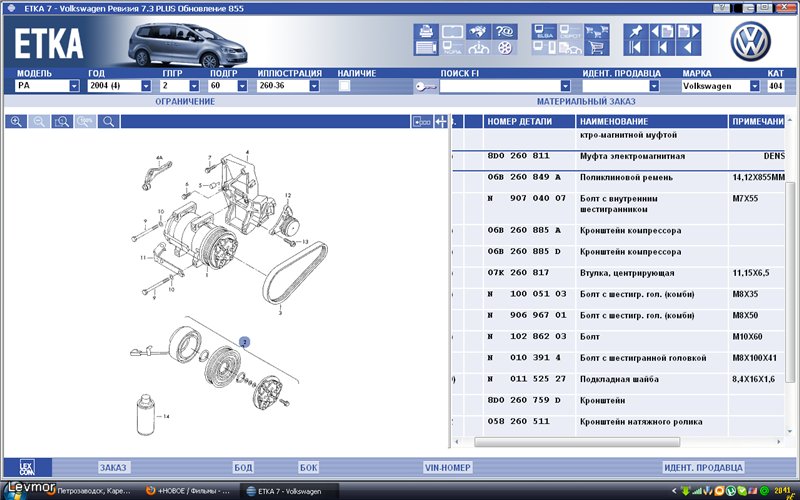Click the key icon beside ПОИСК FI
The image size is (800, 500).
click(x=426, y=86)
